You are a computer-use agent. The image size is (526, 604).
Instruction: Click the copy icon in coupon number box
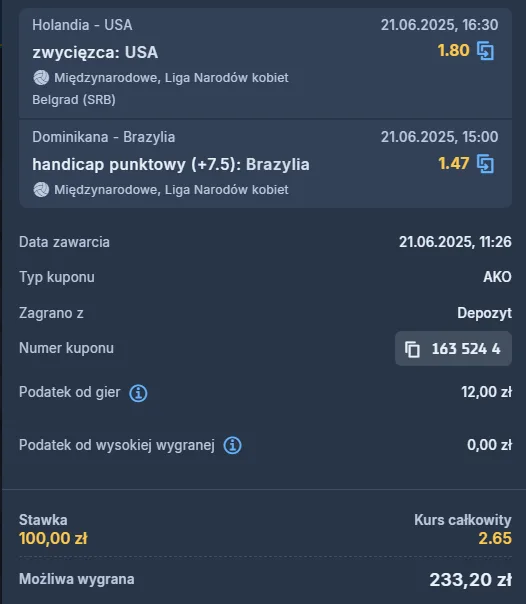(x=412, y=349)
